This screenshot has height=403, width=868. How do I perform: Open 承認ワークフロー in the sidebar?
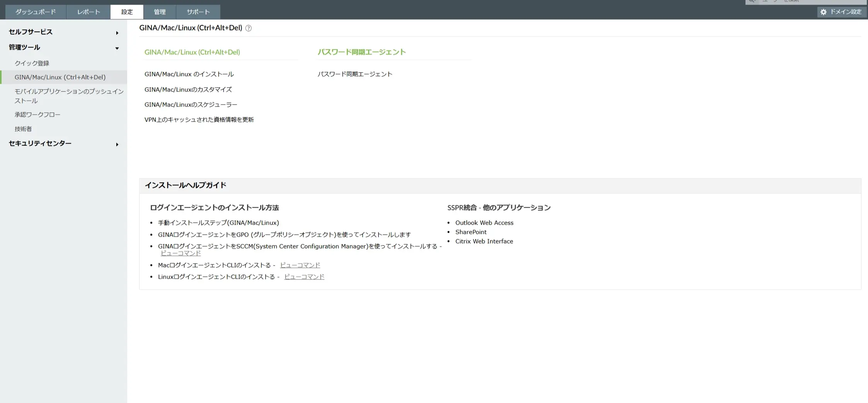[37, 115]
